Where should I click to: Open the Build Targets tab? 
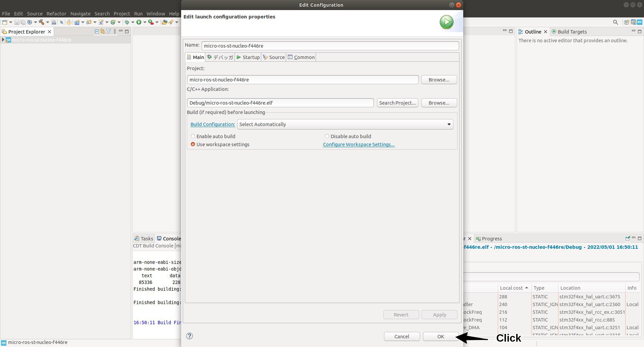[x=569, y=32]
